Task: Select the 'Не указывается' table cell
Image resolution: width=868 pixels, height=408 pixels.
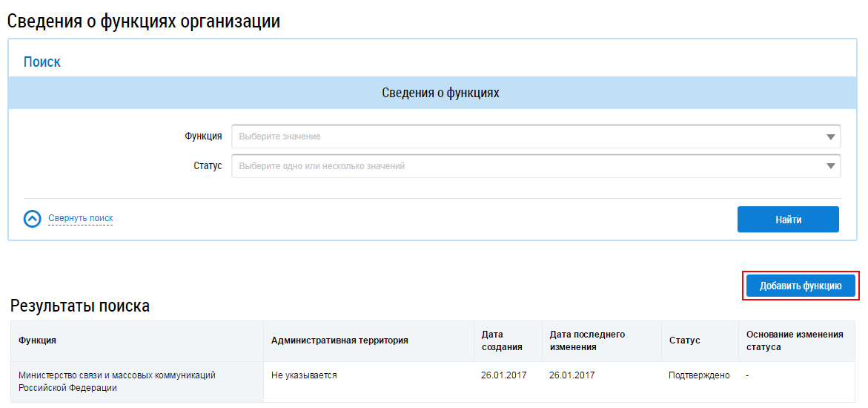Action: pos(304,375)
